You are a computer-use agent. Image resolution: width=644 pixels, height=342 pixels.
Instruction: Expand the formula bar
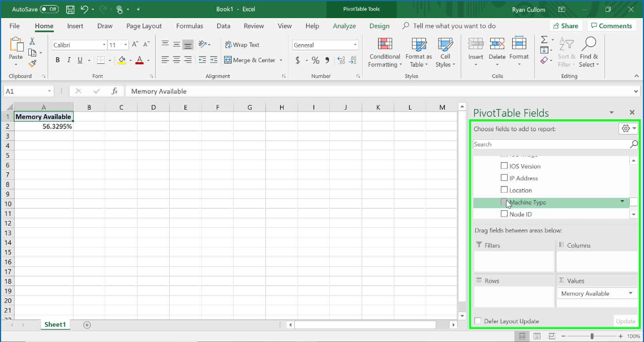(x=636, y=91)
